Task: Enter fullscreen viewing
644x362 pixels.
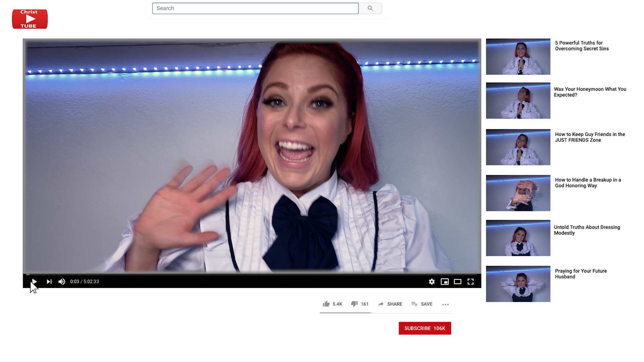Action: [x=470, y=282]
